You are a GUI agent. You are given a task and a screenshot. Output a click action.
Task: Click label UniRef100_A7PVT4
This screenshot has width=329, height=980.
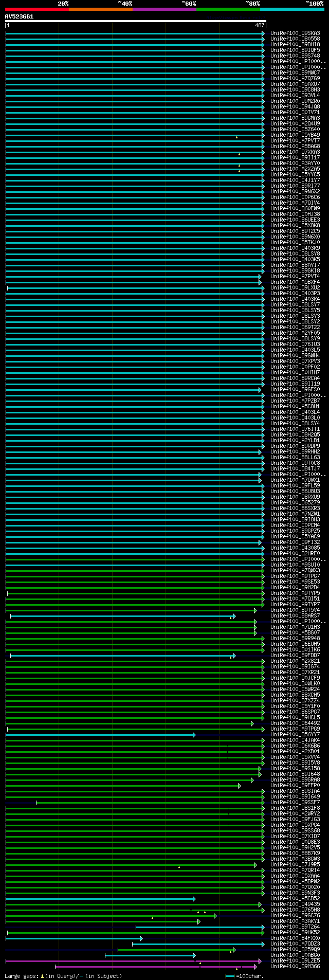point(295,276)
